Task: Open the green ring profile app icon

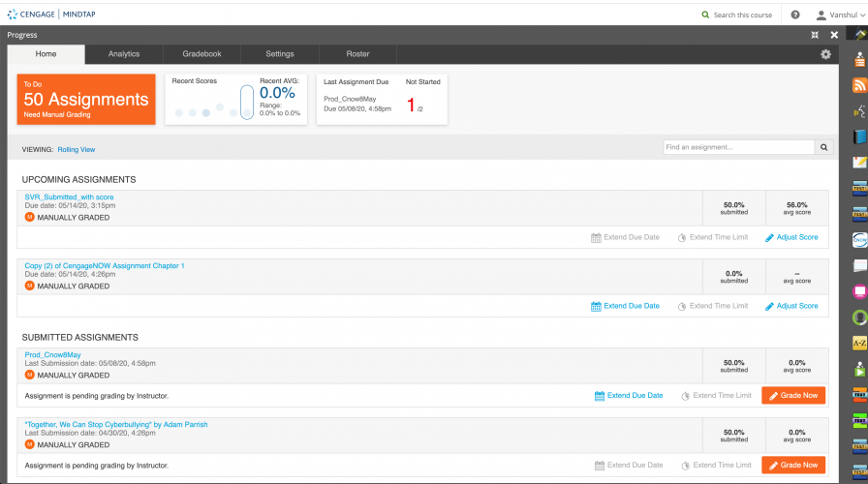Action: [x=859, y=317]
